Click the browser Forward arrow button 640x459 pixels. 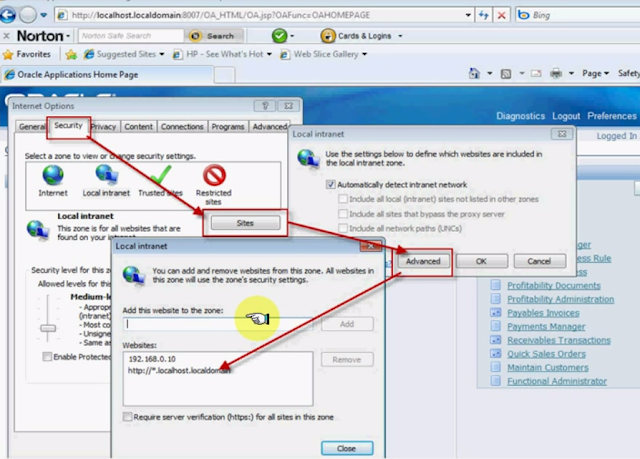[28, 15]
